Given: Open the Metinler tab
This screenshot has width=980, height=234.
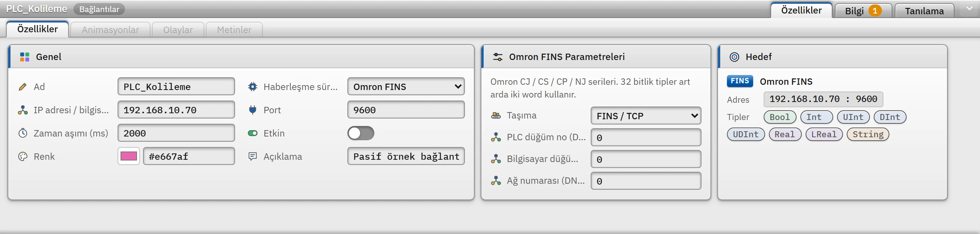Looking at the screenshot, I should point(234,30).
